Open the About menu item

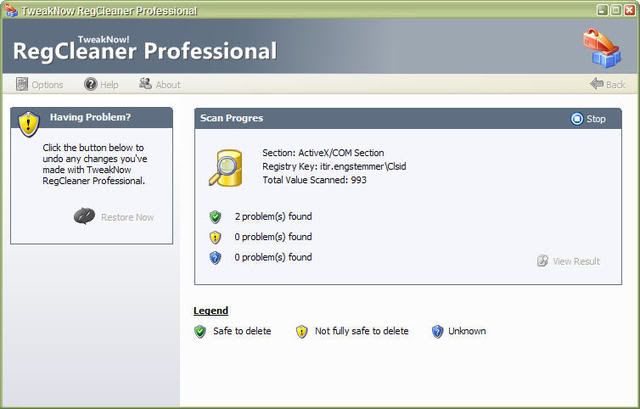click(160, 84)
